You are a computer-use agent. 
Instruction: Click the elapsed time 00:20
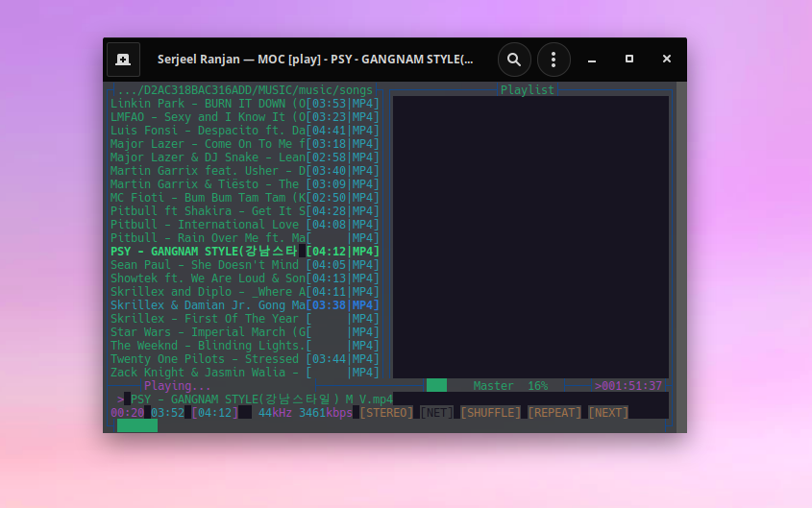pyautogui.click(x=128, y=413)
